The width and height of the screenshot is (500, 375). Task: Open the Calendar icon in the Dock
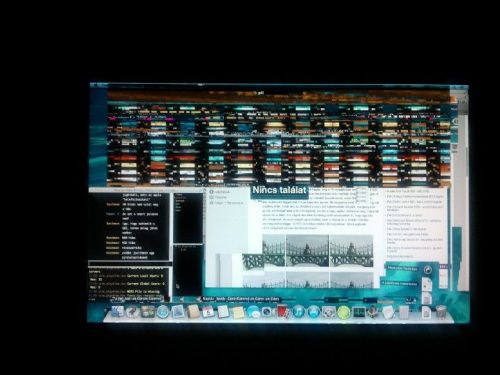click(208, 312)
